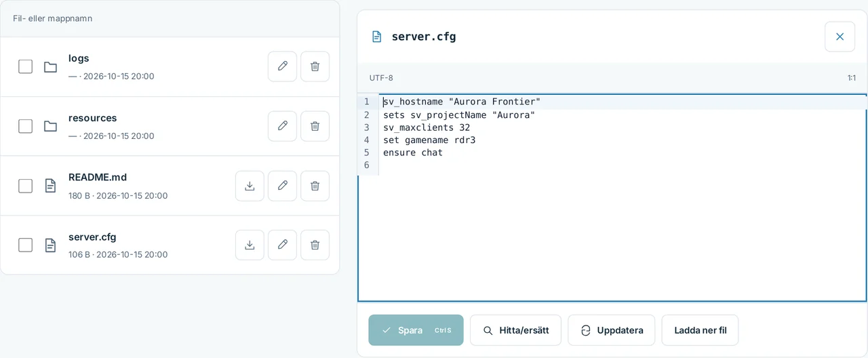Delete the logs folder
The image size is (868, 358).
[315, 66]
